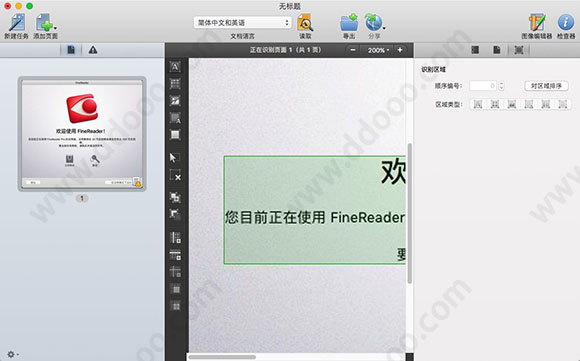
Task: Set 区域类型 to first (text) type
Action: 478,104
